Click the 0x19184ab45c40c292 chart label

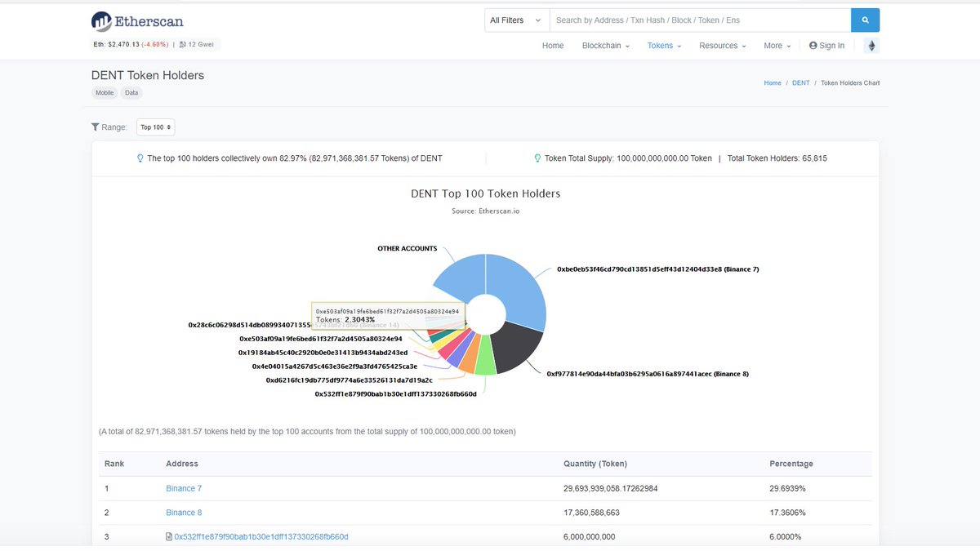(x=323, y=353)
